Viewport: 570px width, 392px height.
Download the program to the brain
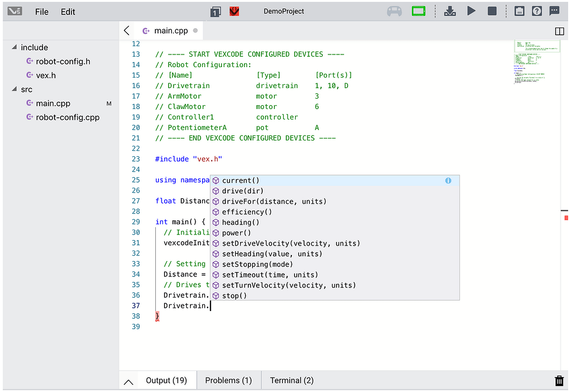(450, 11)
